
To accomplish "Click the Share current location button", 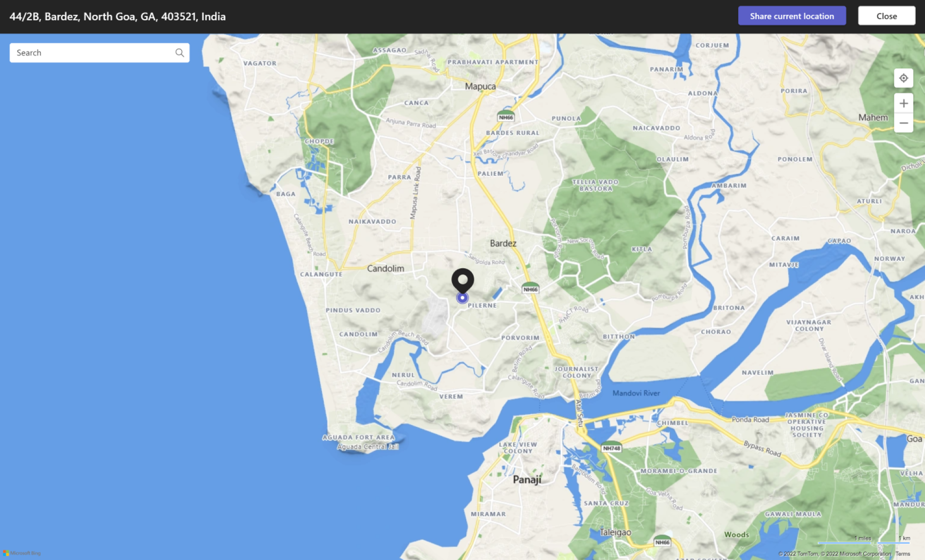I will coord(791,16).
